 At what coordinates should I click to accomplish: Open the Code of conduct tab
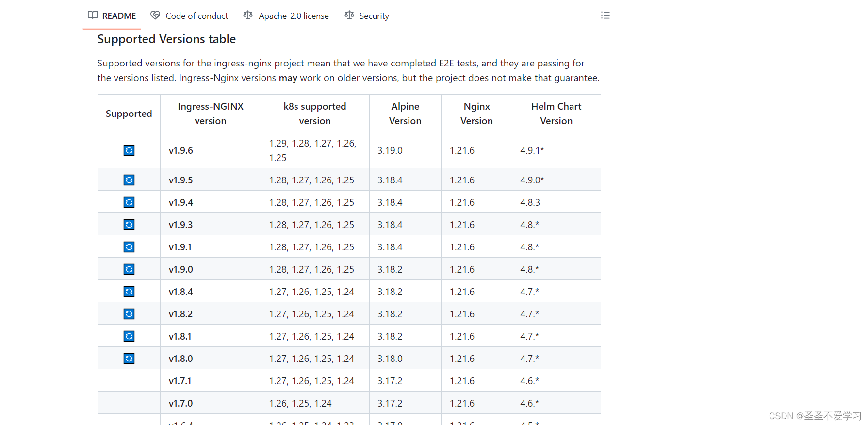[x=189, y=16]
